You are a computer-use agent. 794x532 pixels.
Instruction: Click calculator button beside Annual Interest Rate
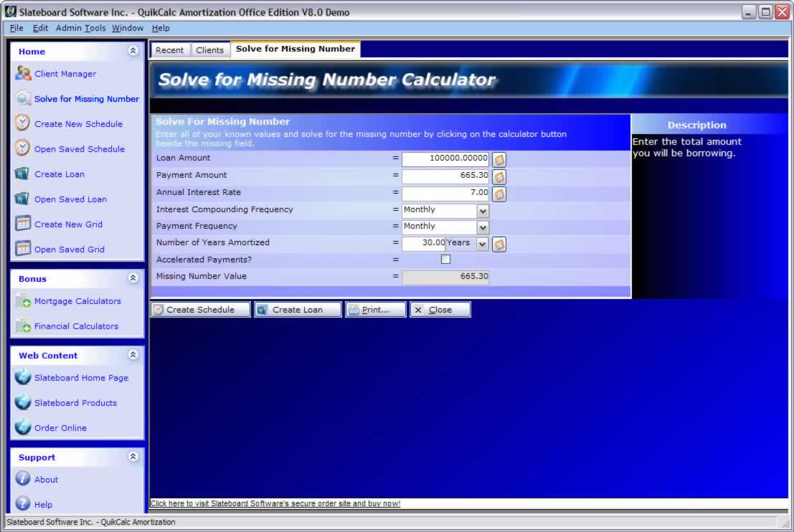499,194
